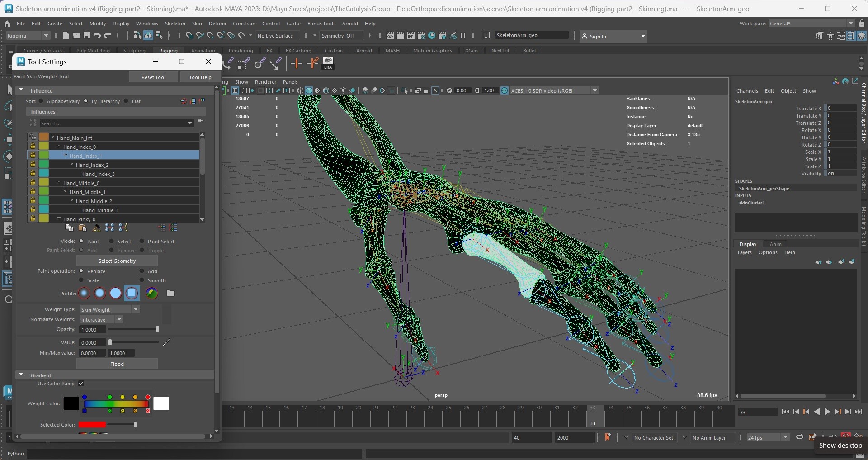Click the Reset Tool button
Screen dimensions: 868x460
click(153, 77)
